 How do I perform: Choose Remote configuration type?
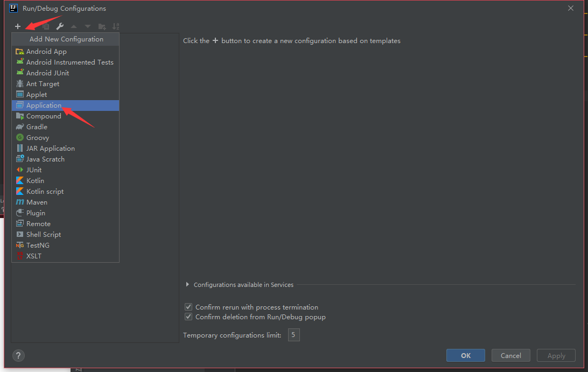point(66,224)
